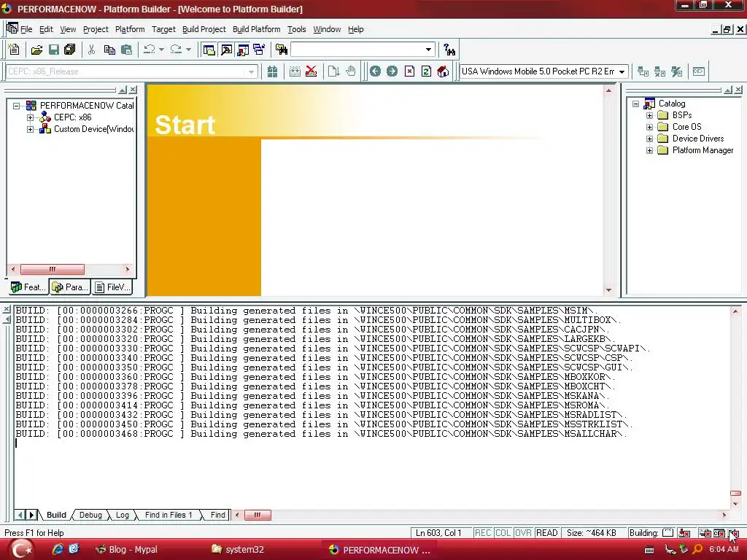
Task: Expand the Device Drivers catalog folder
Action: click(x=649, y=139)
